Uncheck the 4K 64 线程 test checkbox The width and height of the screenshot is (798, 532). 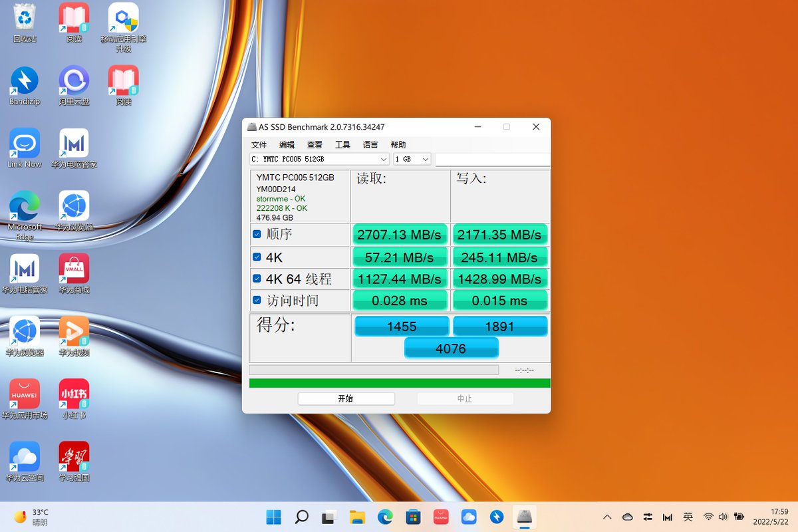coord(257,278)
